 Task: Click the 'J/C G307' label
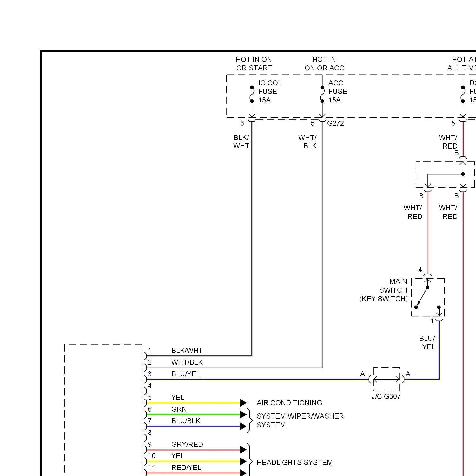point(386,396)
